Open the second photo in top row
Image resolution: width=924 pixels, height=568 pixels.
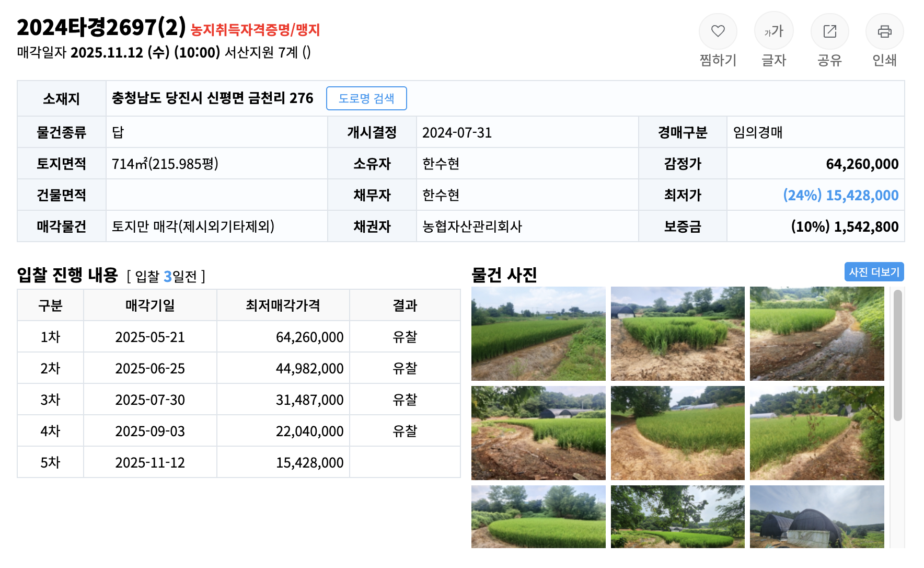click(x=678, y=334)
